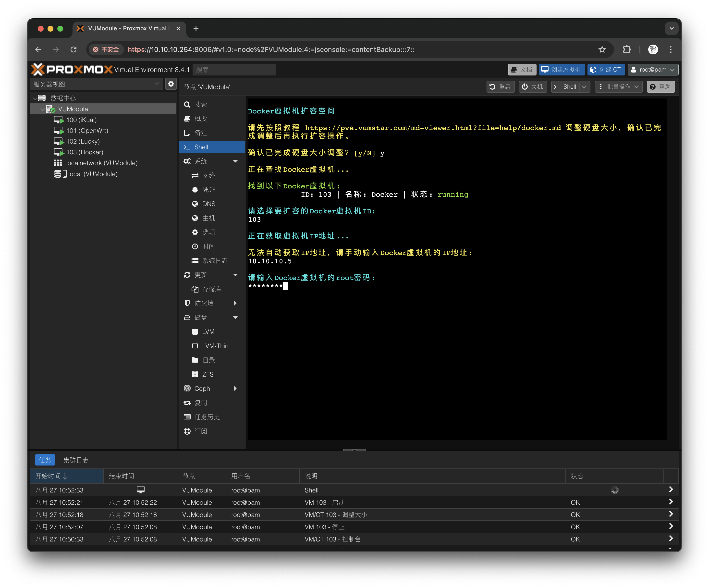709x588 pixels.
Task: Open the Shell button dropdown arrow
Action: [x=584, y=87]
